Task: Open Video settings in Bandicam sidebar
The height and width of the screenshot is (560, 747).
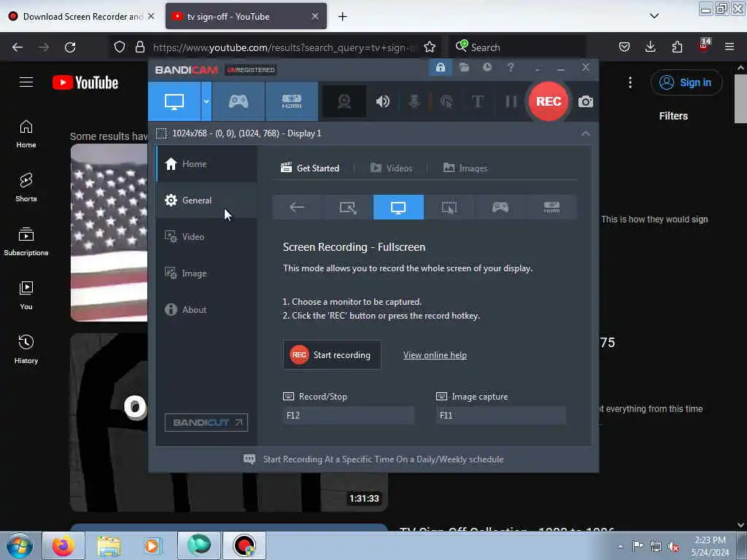Action: tap(206, 237)
